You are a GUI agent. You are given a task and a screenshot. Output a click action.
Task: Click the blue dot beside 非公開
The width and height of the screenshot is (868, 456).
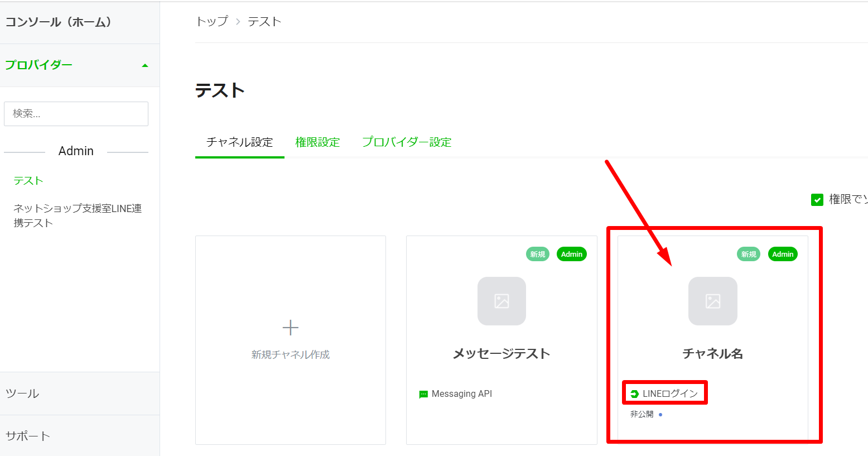[x=660, y=415]
